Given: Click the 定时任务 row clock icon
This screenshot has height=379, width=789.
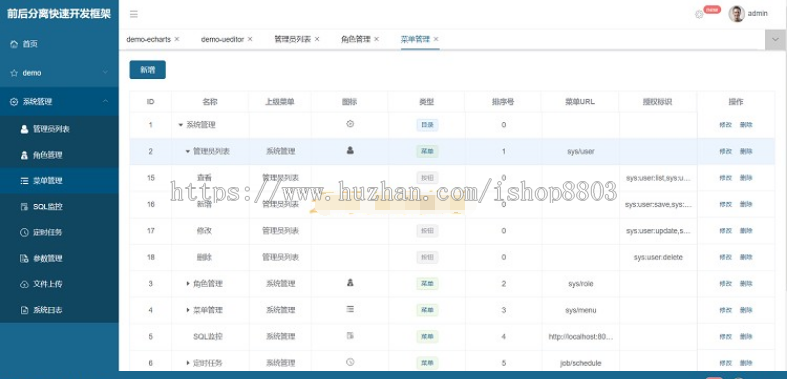Looking at the screenshot, I should (x=350, y=361).
